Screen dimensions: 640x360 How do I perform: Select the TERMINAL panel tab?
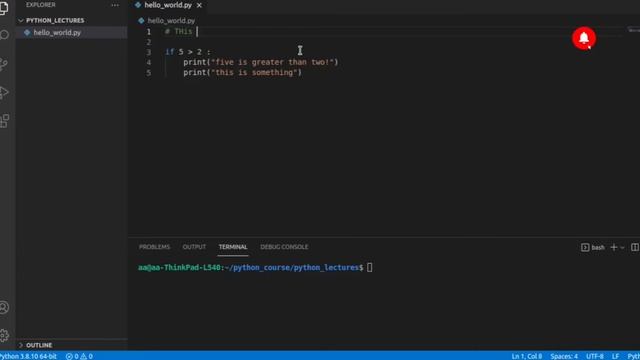click(233, 247)
